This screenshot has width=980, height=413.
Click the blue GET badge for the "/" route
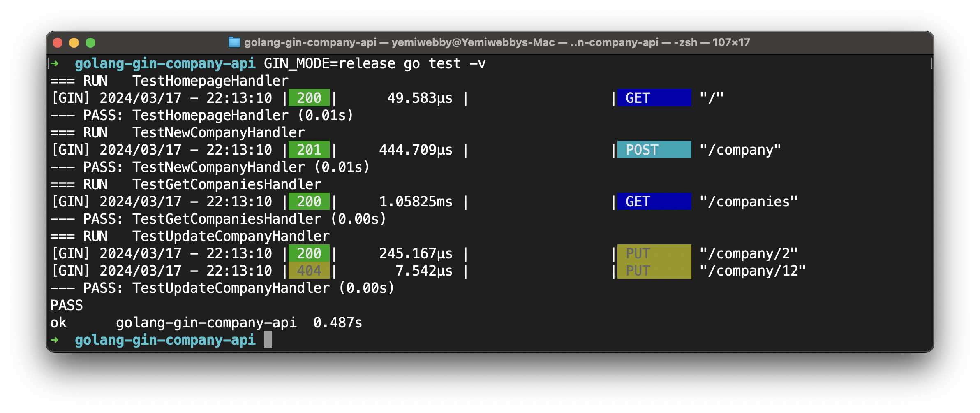(654, 98)
